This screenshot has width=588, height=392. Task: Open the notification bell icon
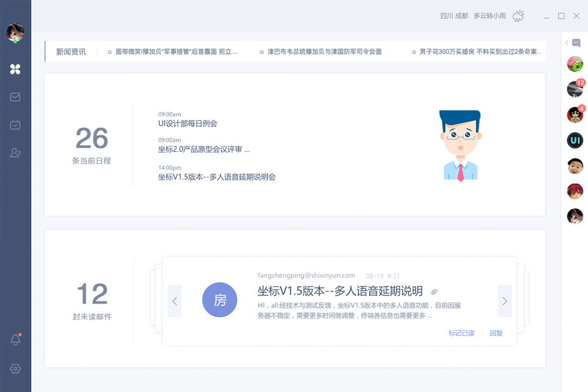[x=15, y=340]
